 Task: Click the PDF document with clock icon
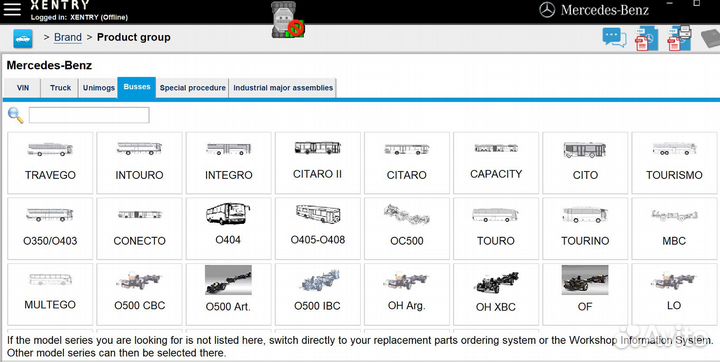pos(646,39)
